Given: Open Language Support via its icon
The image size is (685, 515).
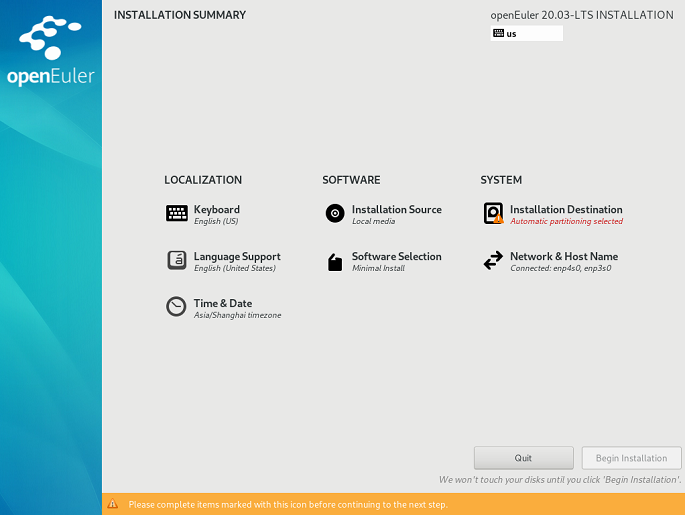Looking at the screenshot, I should click(177, 260).
